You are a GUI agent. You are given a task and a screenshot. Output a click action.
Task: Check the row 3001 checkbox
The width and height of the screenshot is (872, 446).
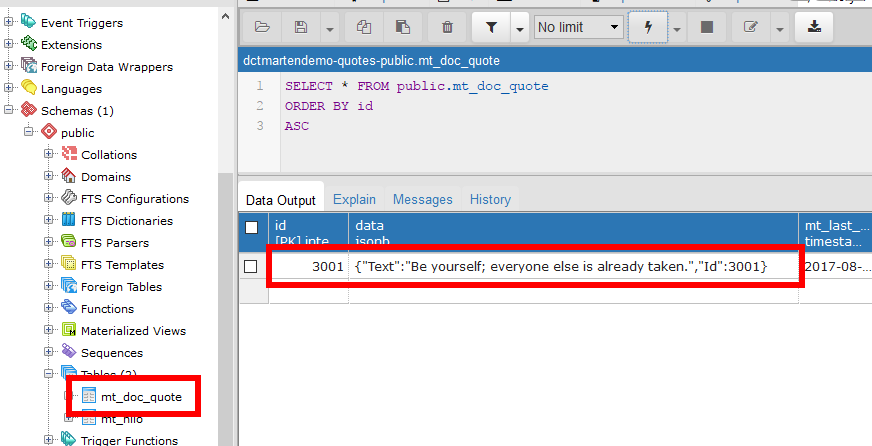click(x=251, y=266)
